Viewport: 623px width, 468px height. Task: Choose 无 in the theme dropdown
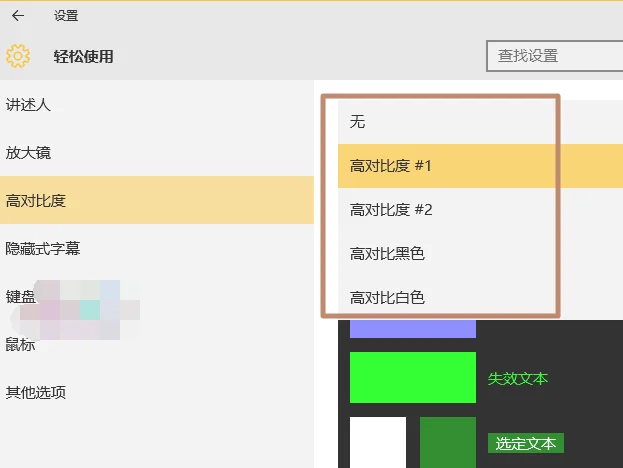click(447, 122)
